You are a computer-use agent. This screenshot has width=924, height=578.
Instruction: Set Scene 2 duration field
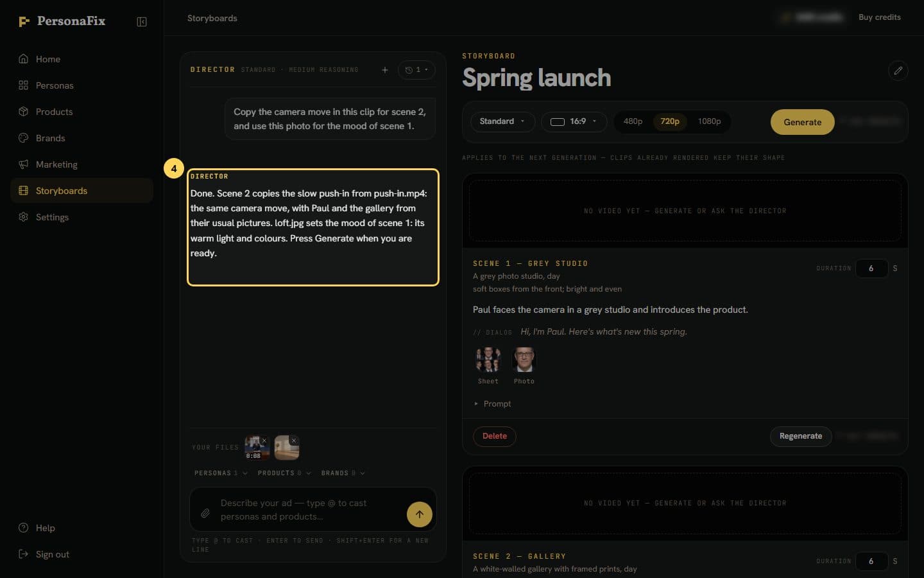(871, 561)
